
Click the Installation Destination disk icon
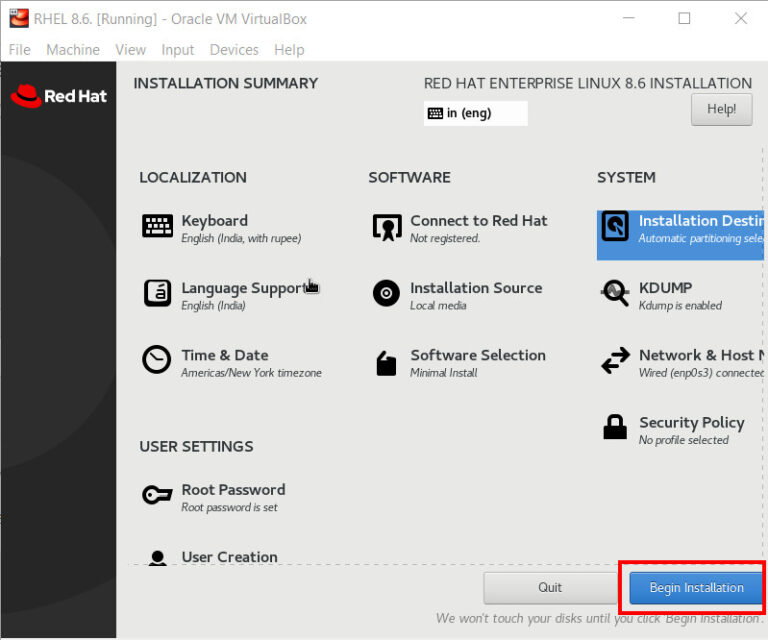click(615, 227)
